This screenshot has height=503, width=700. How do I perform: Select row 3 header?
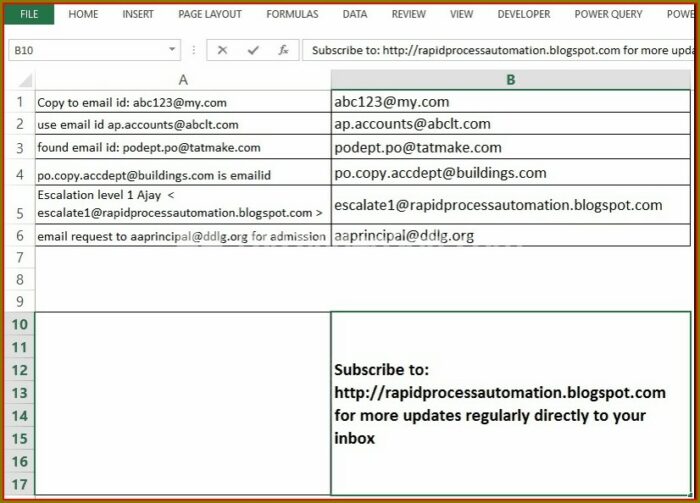[x=20, y=147]
